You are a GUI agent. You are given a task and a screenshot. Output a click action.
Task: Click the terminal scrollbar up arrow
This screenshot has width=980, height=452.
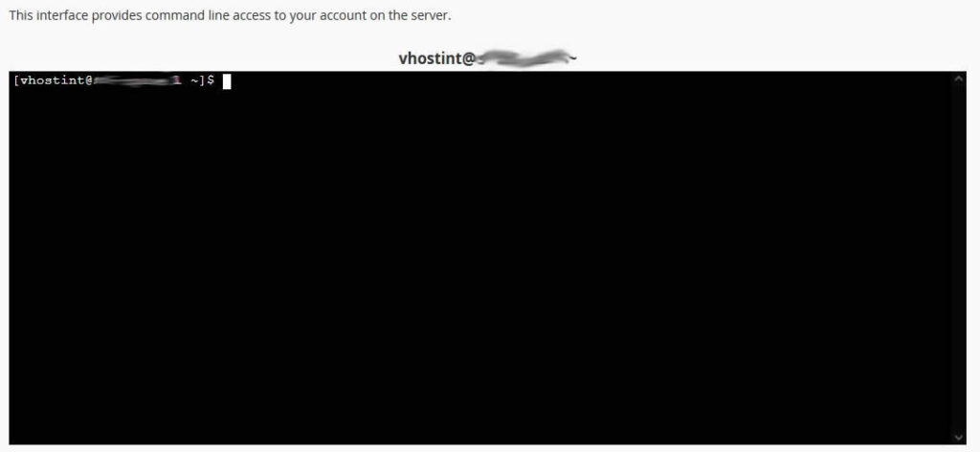959,79
